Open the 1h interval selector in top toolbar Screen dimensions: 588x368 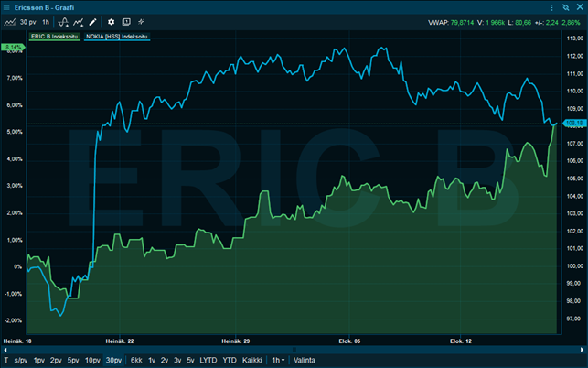coord(46,22)
